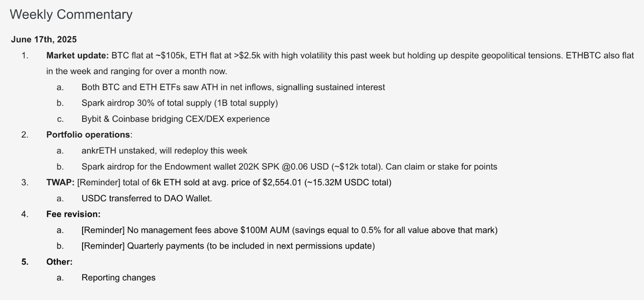644x300 pixels.
Task: Click the BTC and ETH ETFs inflows line
Action: pyautogui.click(x=233, y=87)
